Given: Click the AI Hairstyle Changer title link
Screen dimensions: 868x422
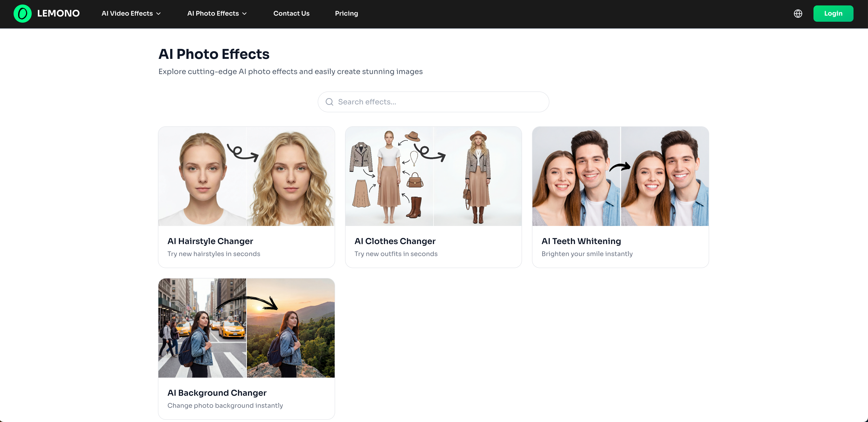Looking at the screenshot, I should point(210,241).
